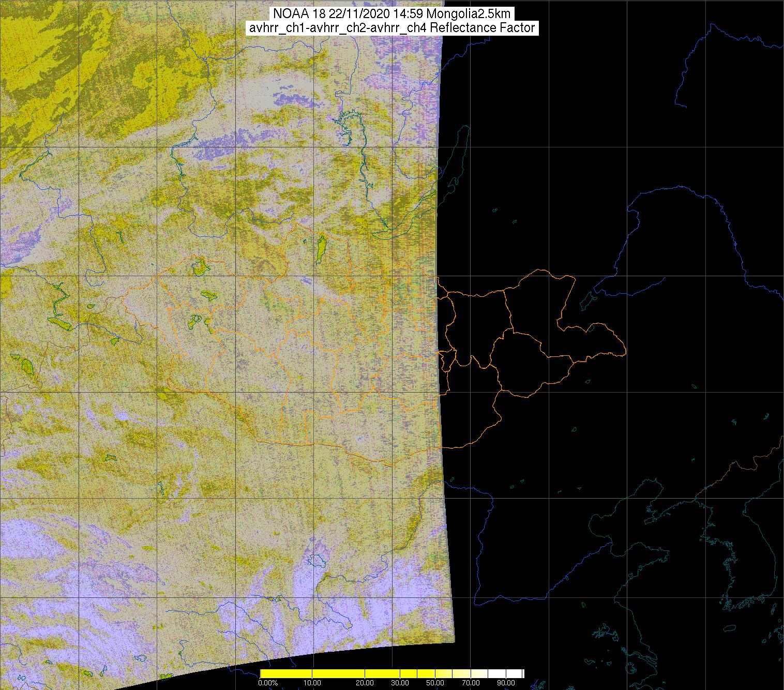Click the '20.00' legend label

pyautogui.click(x=365, y=683)
